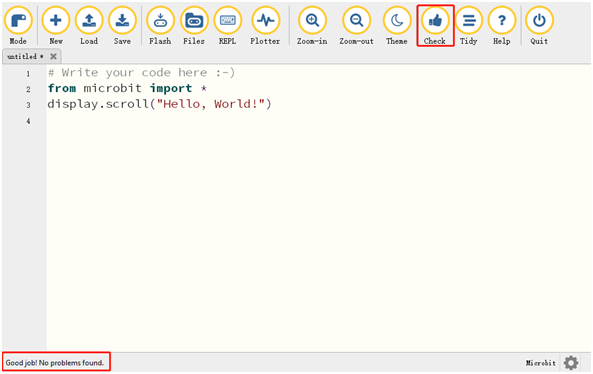Check code with thumbs-up icon
Image resolution: width=593 pixels, height=374 pixels.
(x=435, y=25)
